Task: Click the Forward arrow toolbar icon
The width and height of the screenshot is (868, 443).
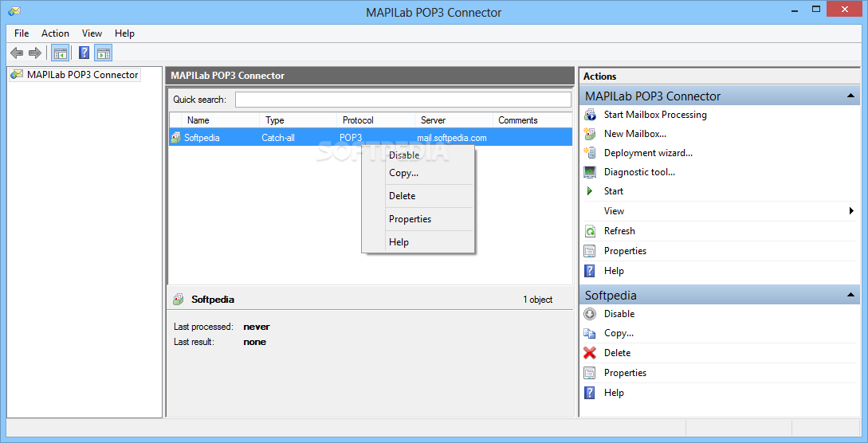Action: (x=35, y=53)
